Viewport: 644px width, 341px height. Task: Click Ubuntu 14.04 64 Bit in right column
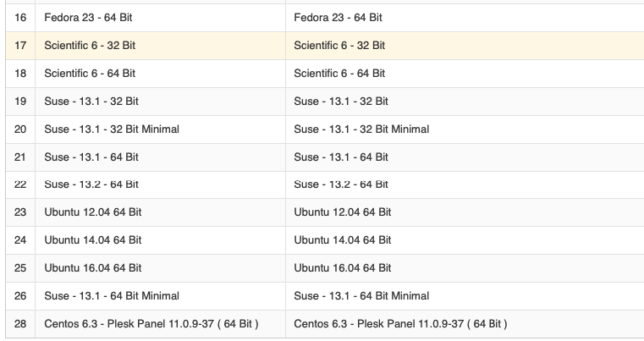click(343, 239)
